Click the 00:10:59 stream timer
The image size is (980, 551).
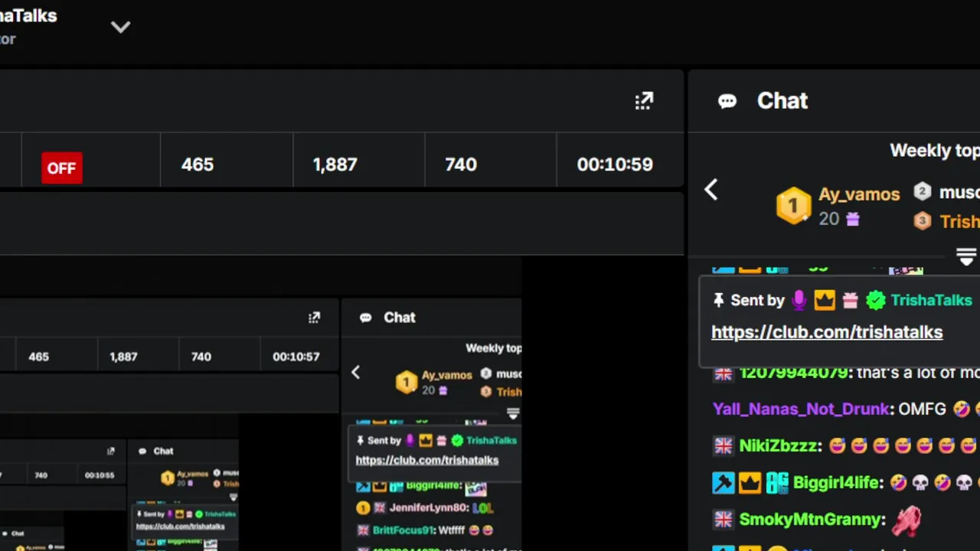tap(615, 165)
